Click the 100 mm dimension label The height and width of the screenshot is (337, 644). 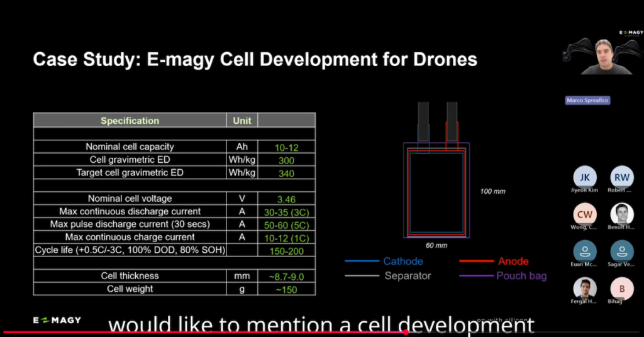492,191
